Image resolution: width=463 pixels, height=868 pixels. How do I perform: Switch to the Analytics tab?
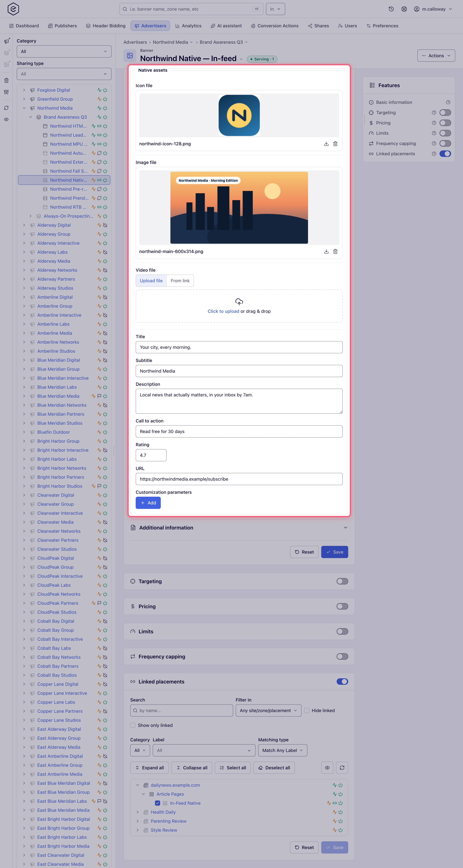[188, 26]
